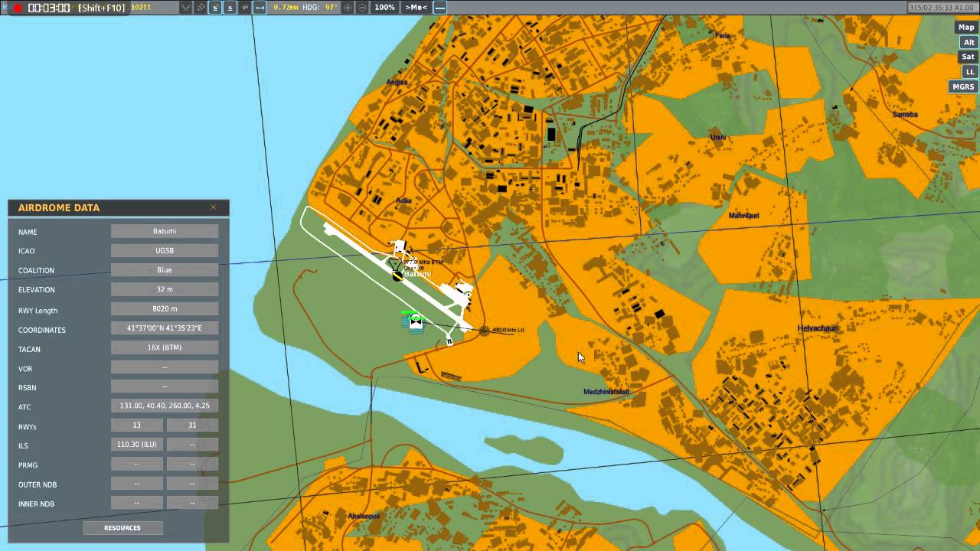This screenshot has width=980, height=551.
Task: Click the 32 m elevation value
Action: pos(165,289)
